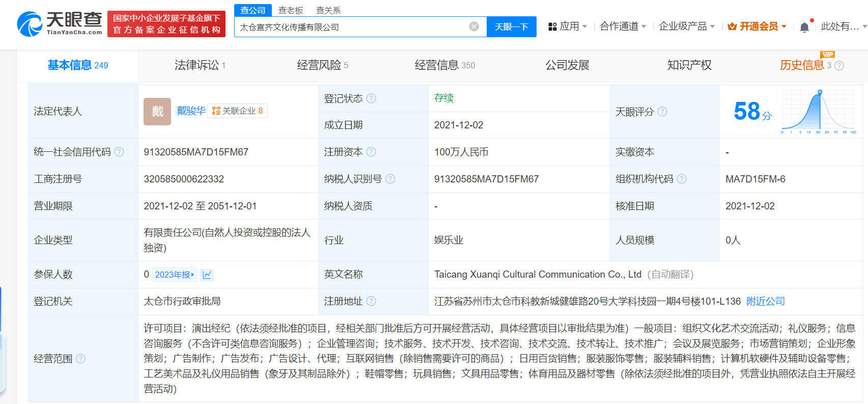Open the 公司发展 tab

567,65
